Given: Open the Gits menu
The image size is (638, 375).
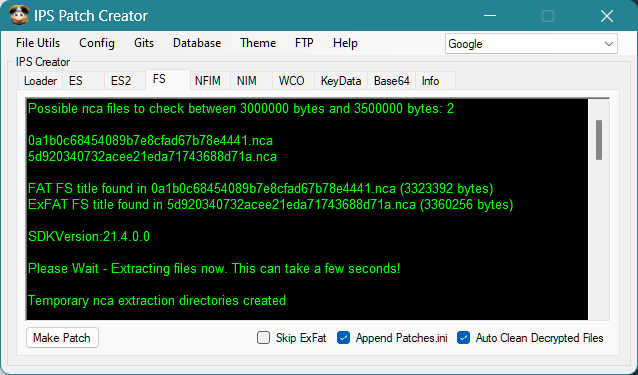Looking at the screenshot, I should [144, 43].
